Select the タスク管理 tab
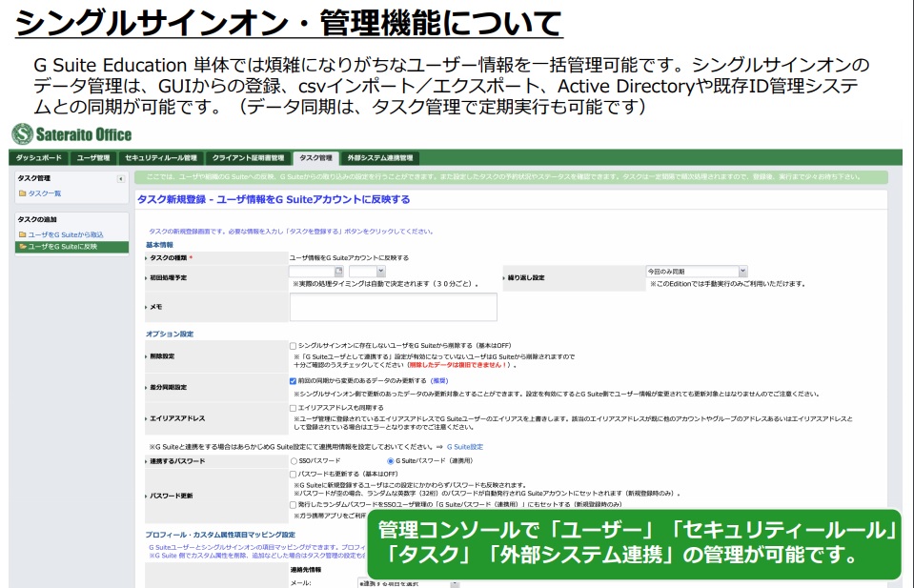The image size is (914, 588). pyautogui.click(x=315, y=158)
